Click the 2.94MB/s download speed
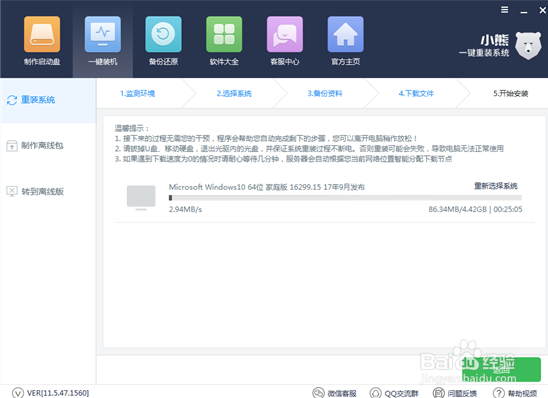The width and height of the screenshot is (548, 398). click(x=185, y=209)
